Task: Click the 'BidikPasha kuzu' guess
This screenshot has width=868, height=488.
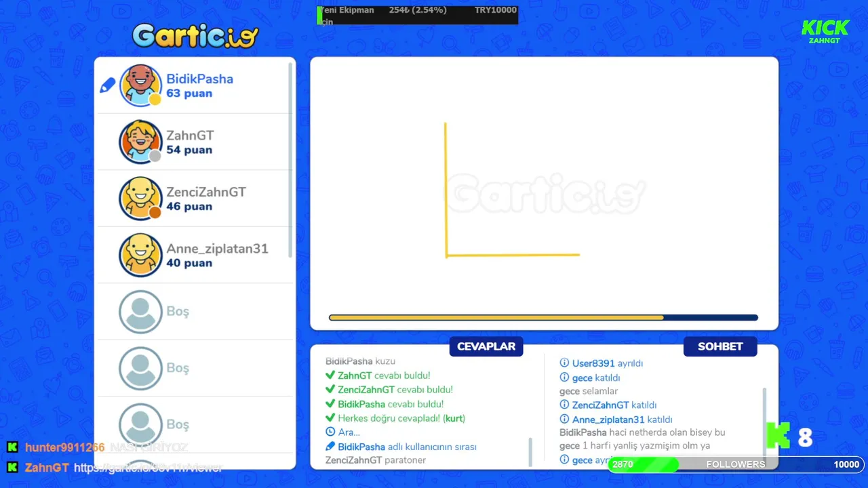Action: pos(360,361)
